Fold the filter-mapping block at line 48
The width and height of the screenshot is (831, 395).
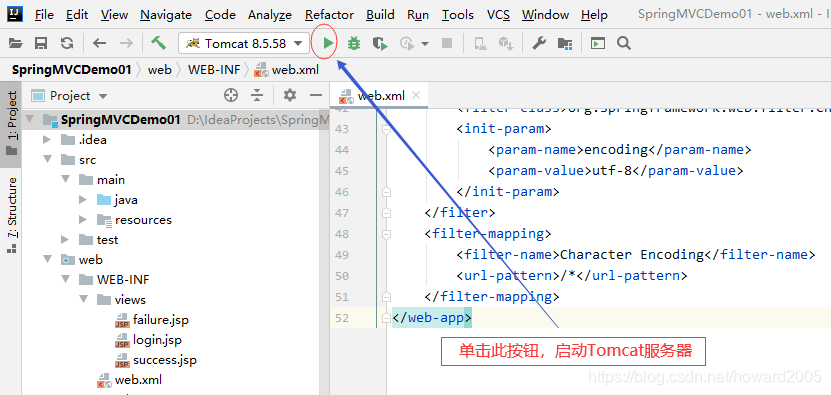click(386, 234)
